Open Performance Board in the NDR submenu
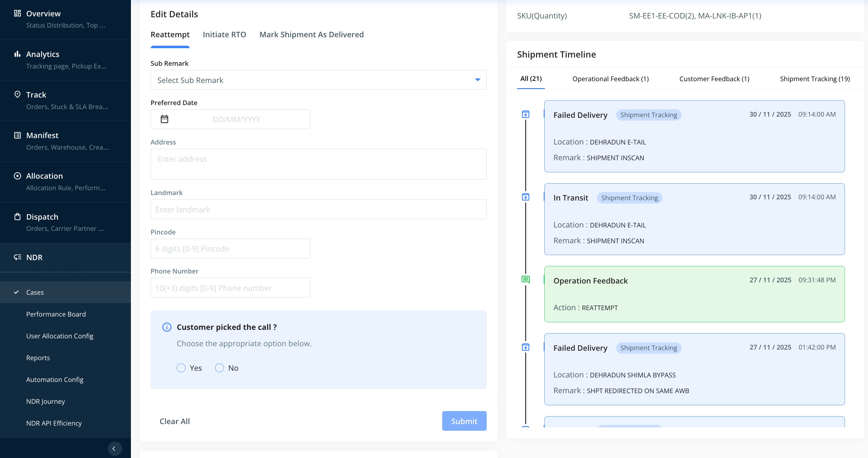868x458 pixels. 56,314
